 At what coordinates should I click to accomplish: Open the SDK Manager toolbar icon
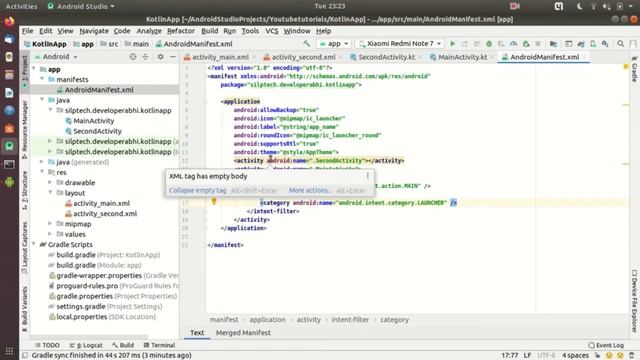(605, 44)
